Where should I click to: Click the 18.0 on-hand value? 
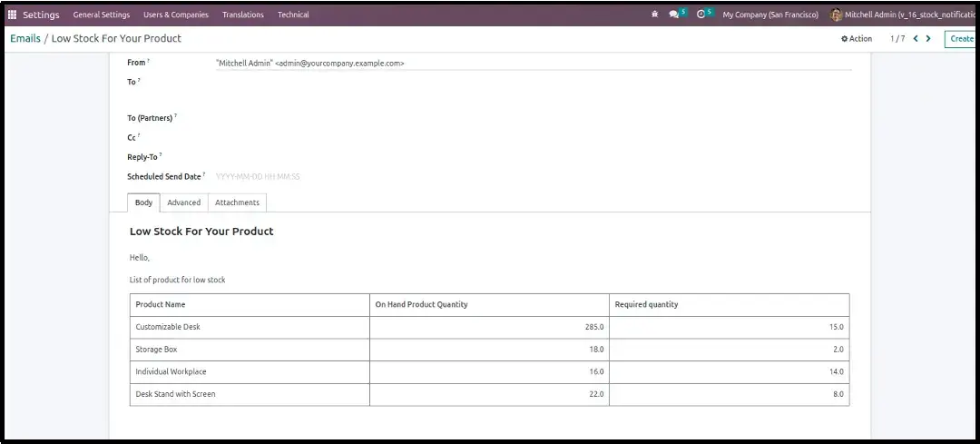click(x=596, y=350)
